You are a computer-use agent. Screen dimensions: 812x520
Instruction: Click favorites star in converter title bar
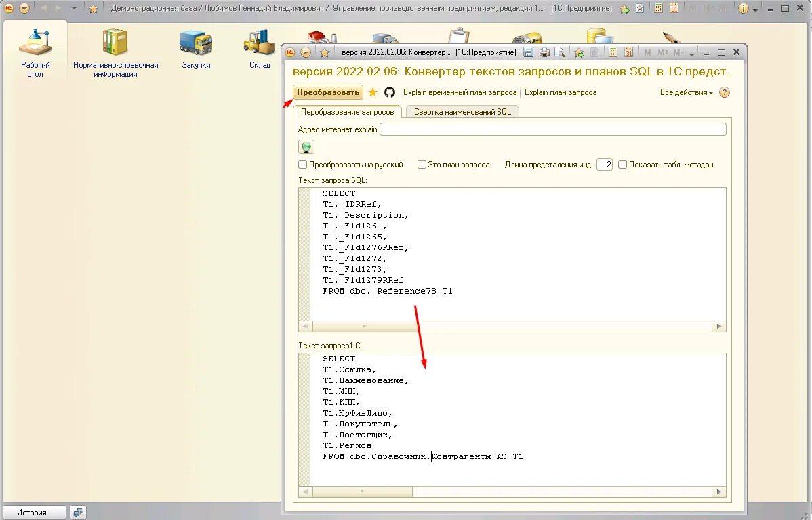325,52
